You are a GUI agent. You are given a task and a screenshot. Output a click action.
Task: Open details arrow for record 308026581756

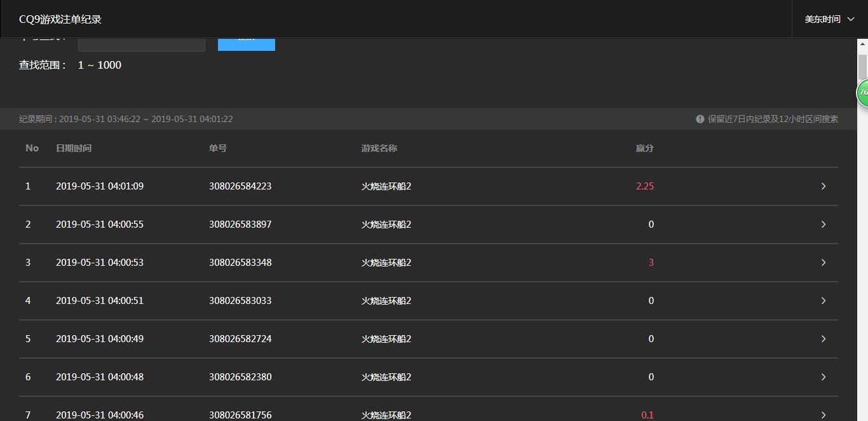coord(823,415)
